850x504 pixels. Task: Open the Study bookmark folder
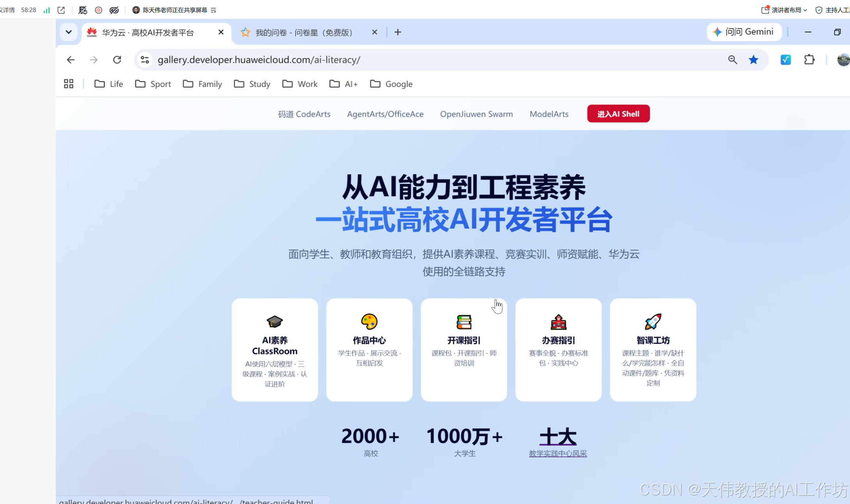tap(252, 84)
